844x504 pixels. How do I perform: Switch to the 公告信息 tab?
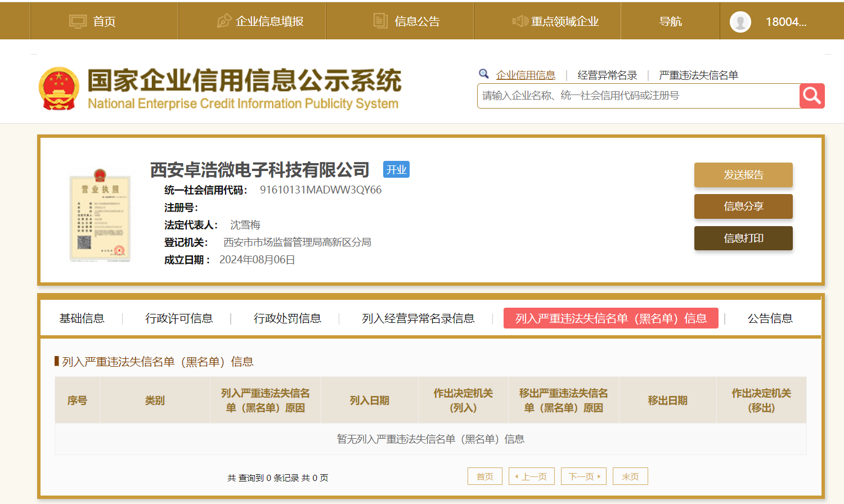[x=770, y=318]
